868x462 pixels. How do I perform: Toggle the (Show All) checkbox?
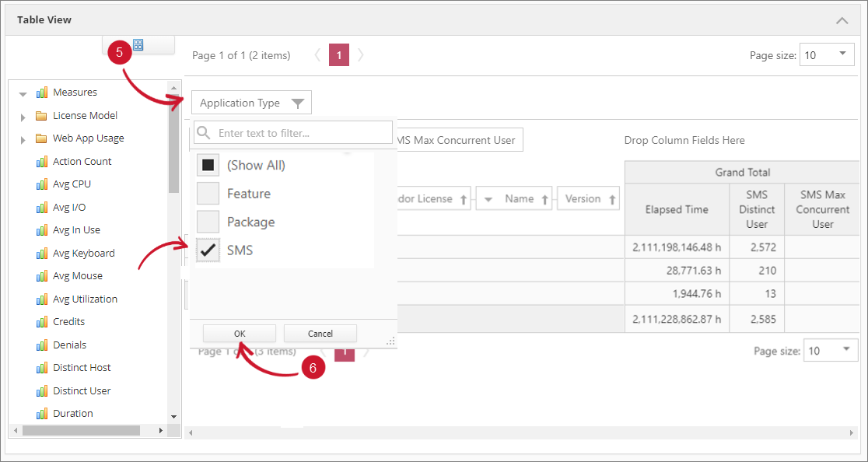[208, 166]
